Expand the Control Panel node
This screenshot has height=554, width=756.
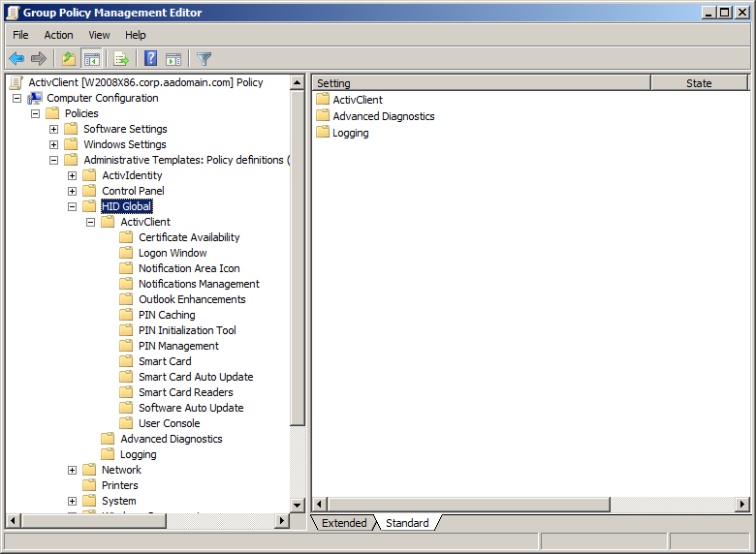[x=72, y=191]
